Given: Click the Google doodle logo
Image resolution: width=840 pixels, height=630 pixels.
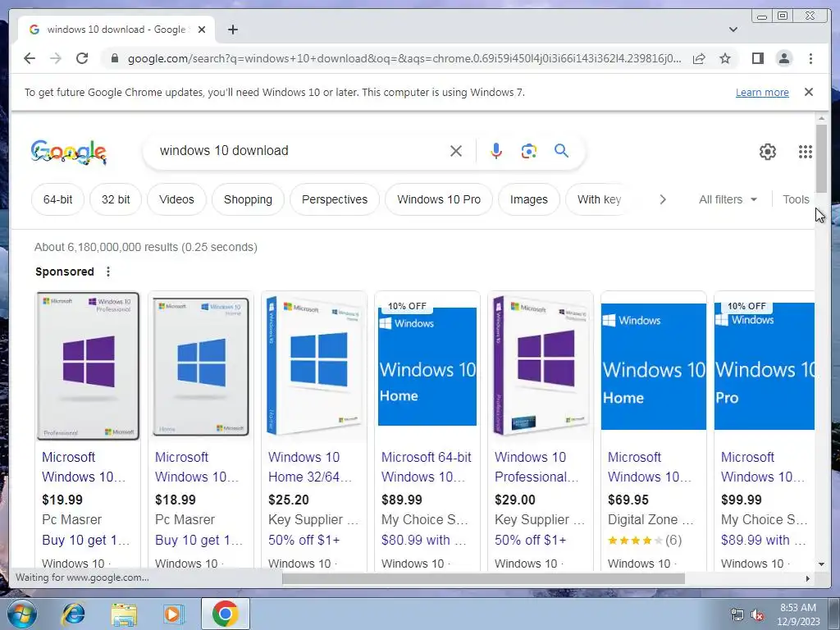Looking at the screenshot, I should [69, 152].
